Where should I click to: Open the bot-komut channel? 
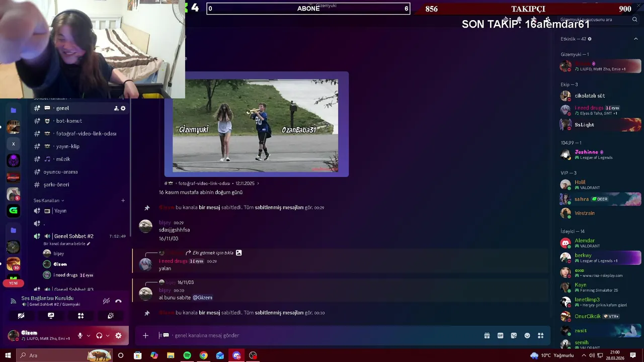[79, 121]
